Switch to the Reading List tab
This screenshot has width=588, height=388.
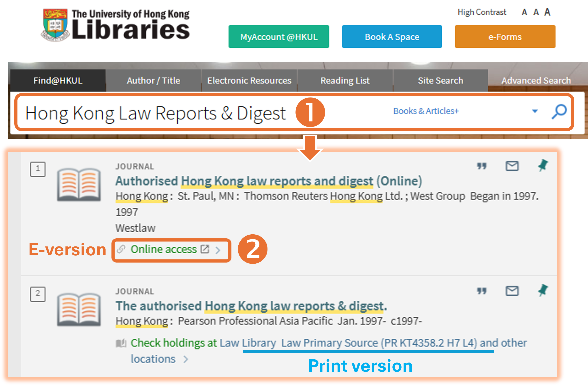[x=345, y=81]
